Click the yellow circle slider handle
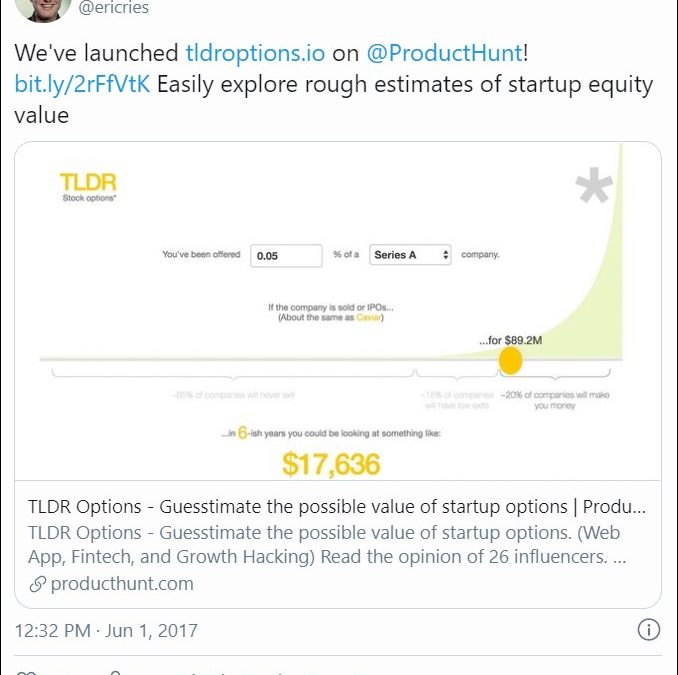678x675 pixels. coord(511,359)
